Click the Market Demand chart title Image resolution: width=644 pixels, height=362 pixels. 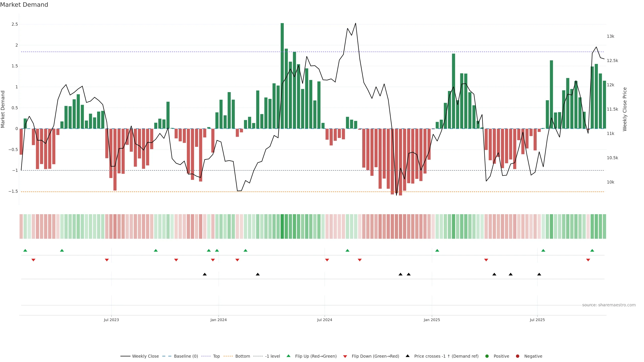[24, 5]
